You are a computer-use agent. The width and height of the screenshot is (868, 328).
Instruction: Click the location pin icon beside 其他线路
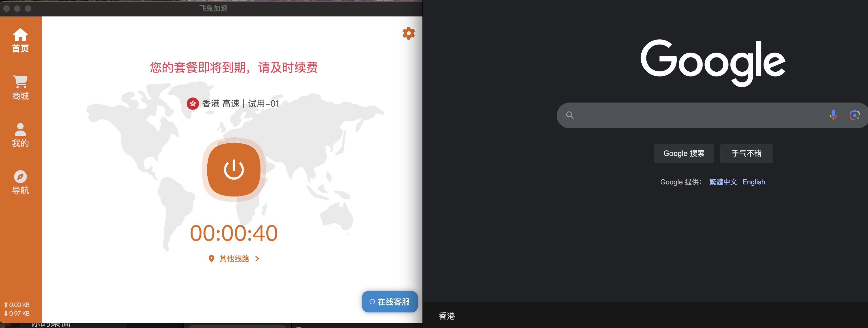click(x=211, y=259)
